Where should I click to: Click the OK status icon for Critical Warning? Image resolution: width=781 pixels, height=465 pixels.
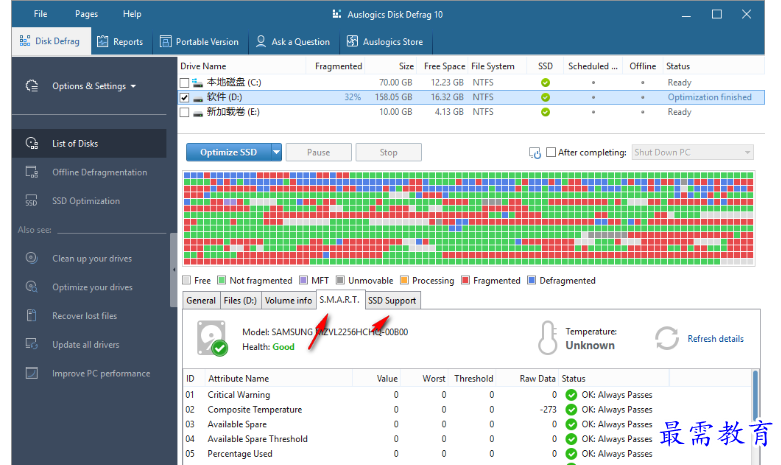point(571,395)
